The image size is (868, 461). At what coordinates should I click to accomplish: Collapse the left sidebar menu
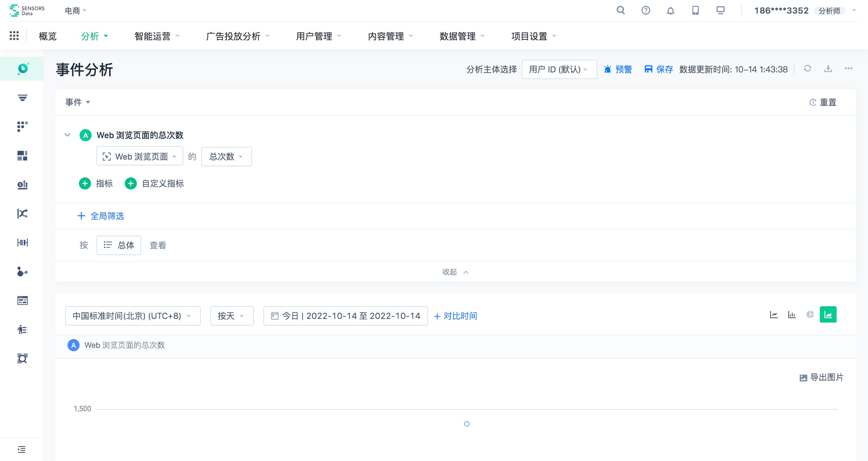(x=22, y=450)
